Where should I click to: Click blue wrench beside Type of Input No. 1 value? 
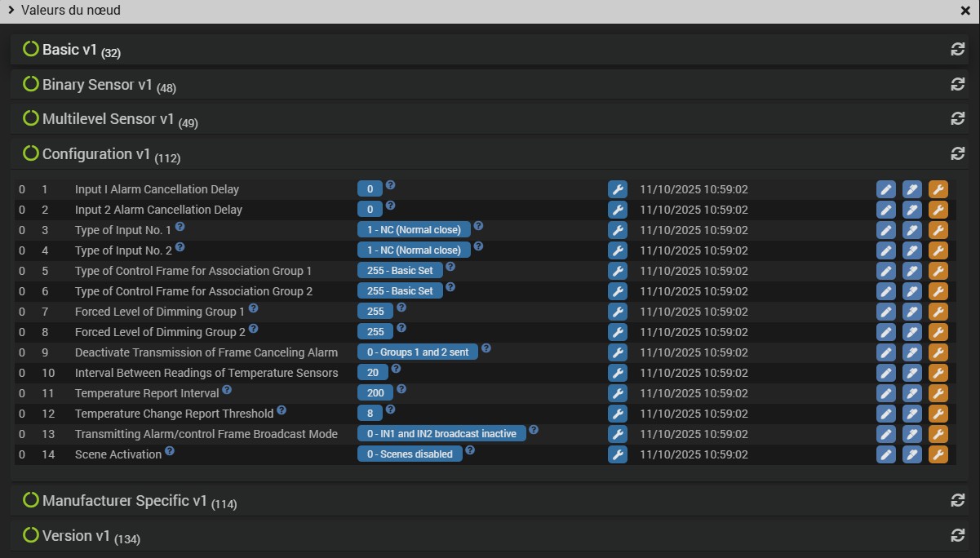[618, 230]
